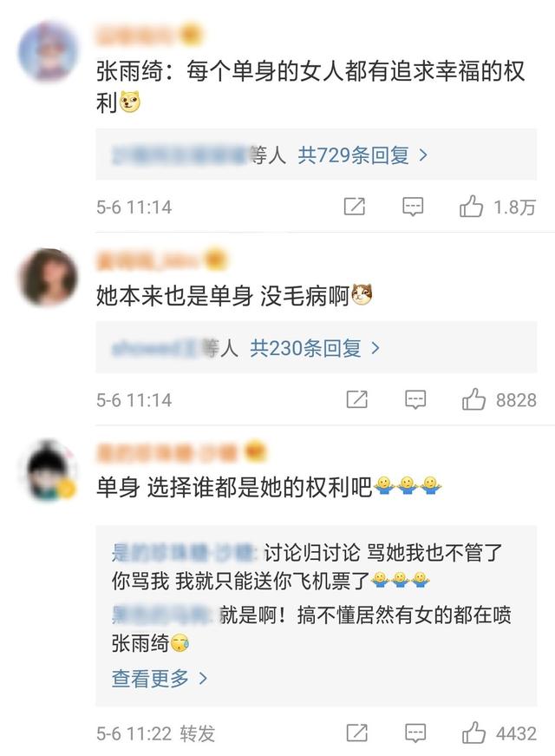This screenshot has width=555, height=756.
Task: Reply to the first comment
Action: pos(413,207)
